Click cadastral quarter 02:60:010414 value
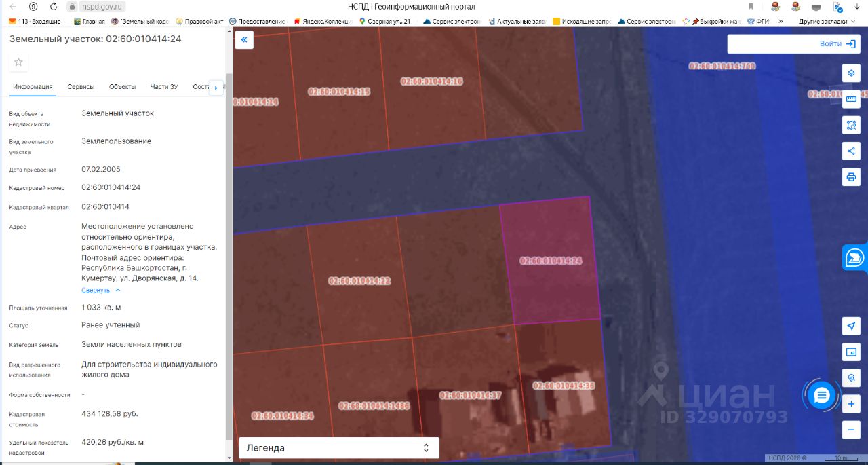 coord(105,206)
